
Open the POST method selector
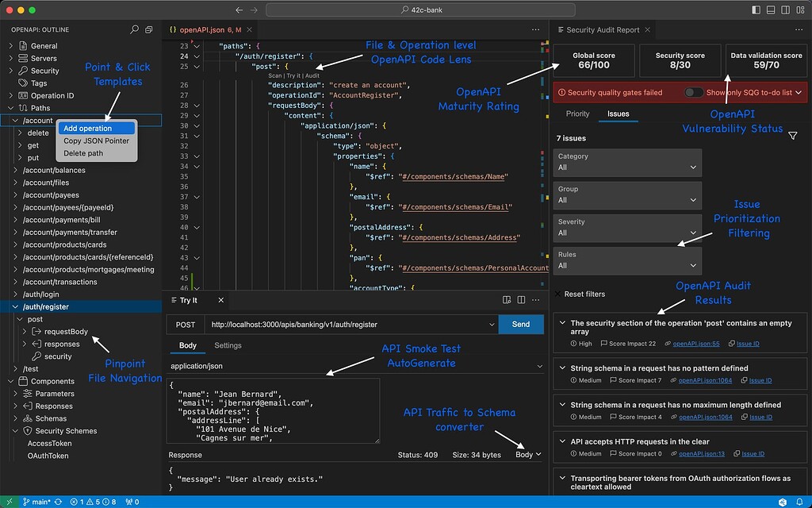pyautogui.click(x=186, y=325)
